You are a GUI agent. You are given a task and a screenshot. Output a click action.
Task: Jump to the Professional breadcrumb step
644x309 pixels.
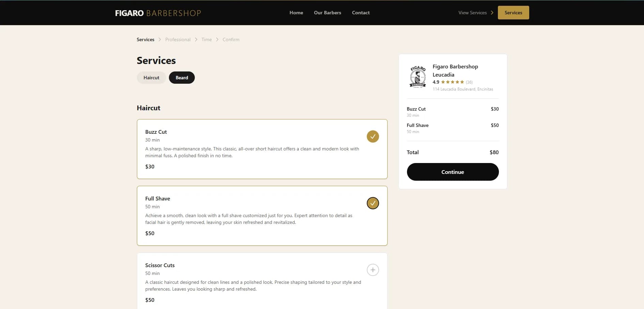(x=178, y=39)
